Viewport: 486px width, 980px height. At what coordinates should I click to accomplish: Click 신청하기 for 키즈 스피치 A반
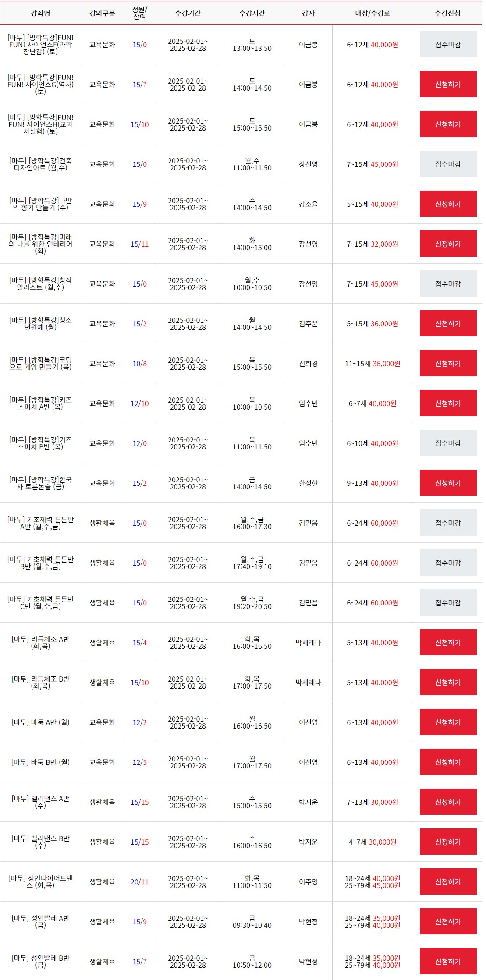tap(448, 403)
